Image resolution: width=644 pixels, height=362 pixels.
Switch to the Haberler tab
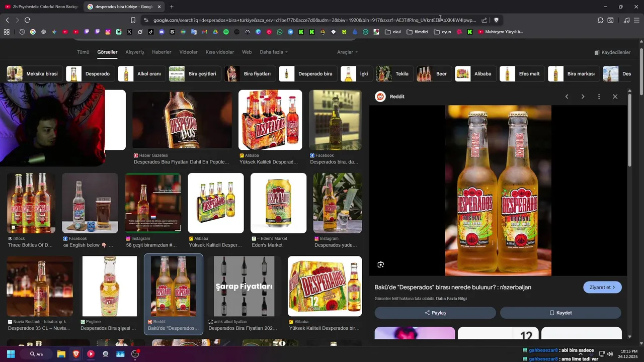162,52
